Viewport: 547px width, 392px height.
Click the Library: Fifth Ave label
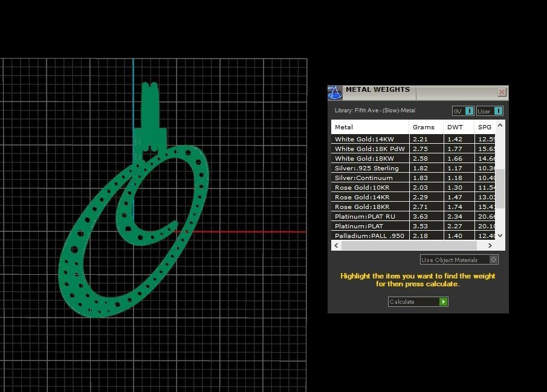375,110
